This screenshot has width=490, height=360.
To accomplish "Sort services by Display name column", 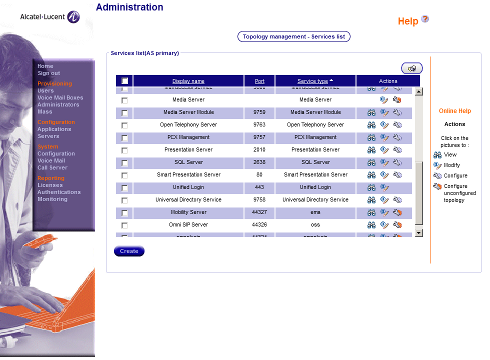I will (188, 81).
